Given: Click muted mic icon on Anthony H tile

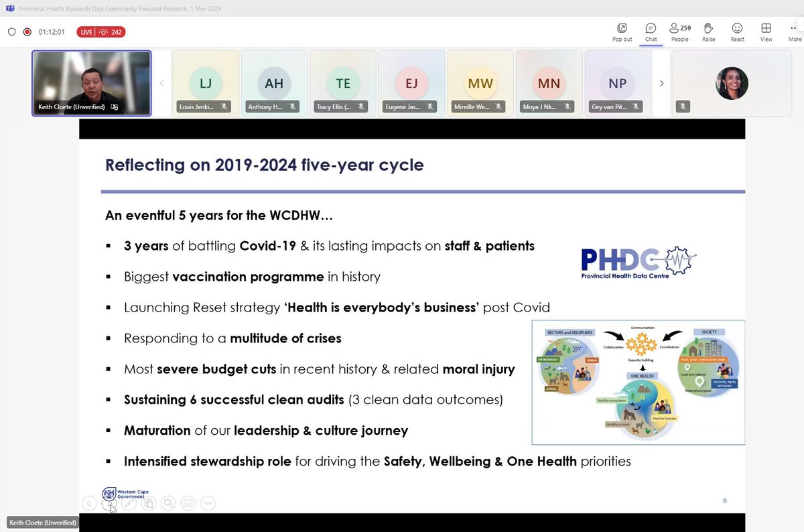Looking at the screenshot, I should 293,107.
